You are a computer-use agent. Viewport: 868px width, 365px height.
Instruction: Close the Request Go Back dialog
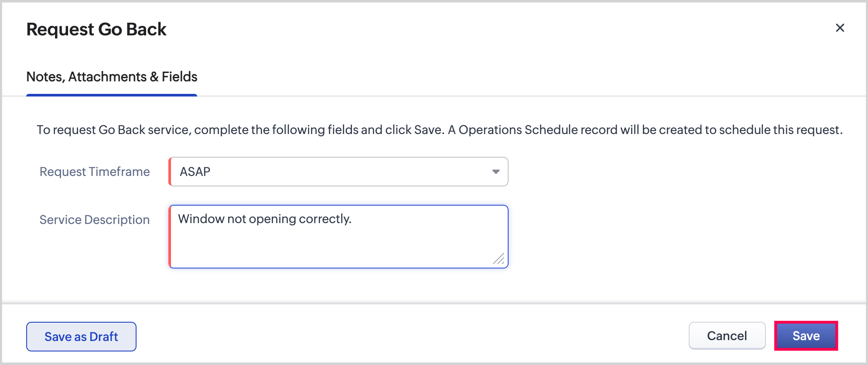[x=840, y=28]
